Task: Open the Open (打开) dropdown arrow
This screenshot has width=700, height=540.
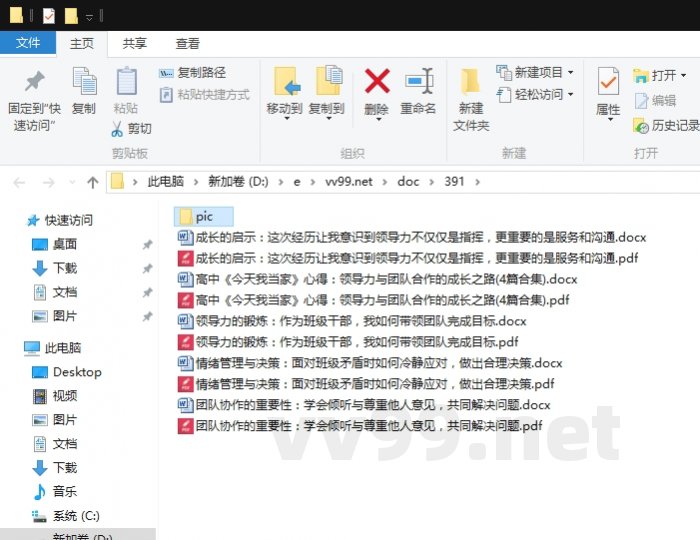Action: pos(683,75)
